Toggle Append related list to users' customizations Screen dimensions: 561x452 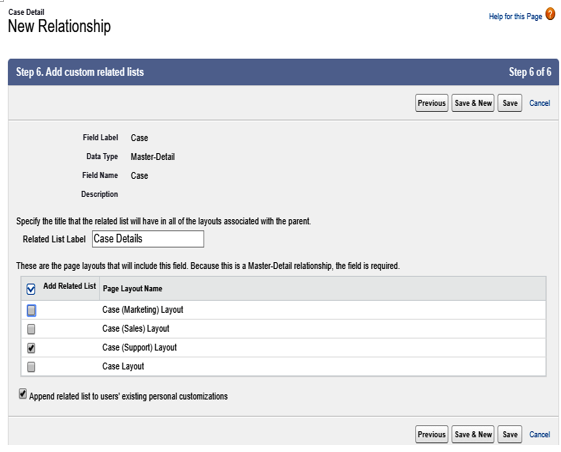(23, 394)
